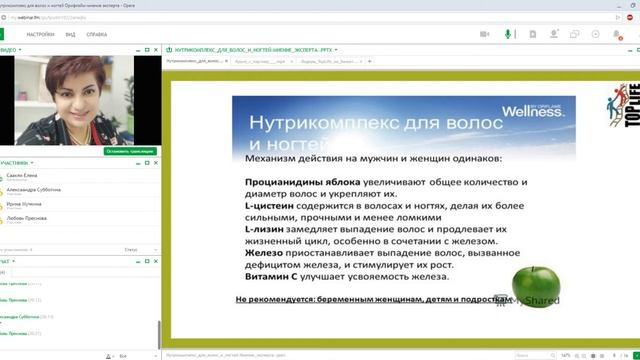640x360 pixels.
Task: Switch to the third document tab
Action: click(x=329, y=61)
